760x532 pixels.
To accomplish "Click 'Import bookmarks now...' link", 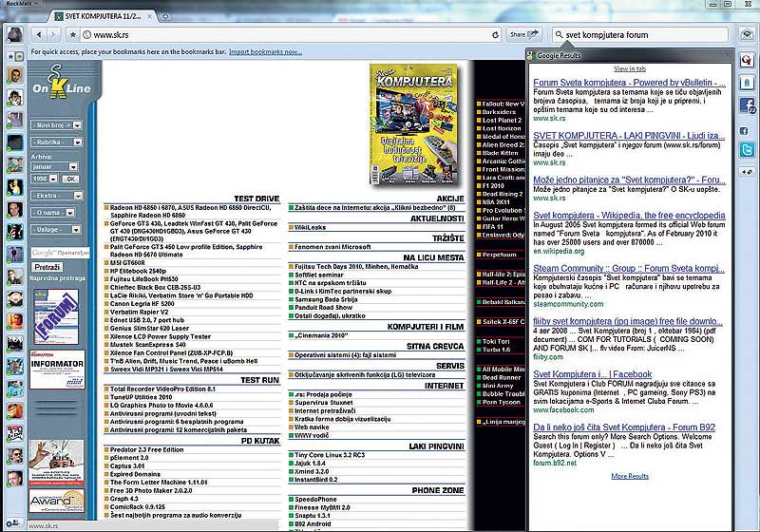I will 266,51.
